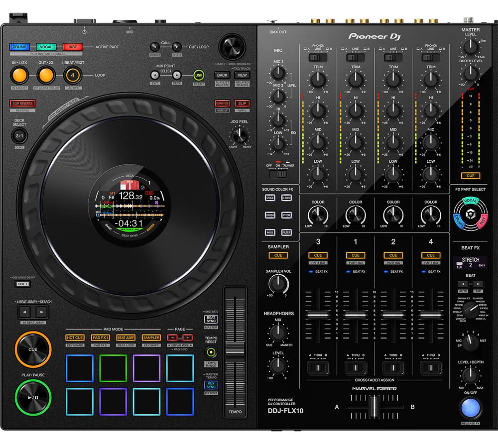Click the channel 1 fader cap
The width and height of the screenshot is (498, 448).
(x=356, y=315)
